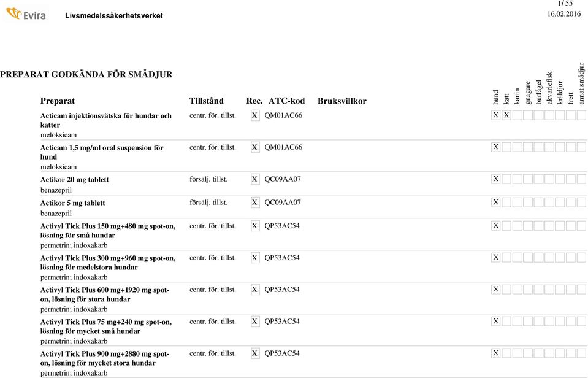Click the Preparat column header
The image size is (588, 378).
(57, 101)
